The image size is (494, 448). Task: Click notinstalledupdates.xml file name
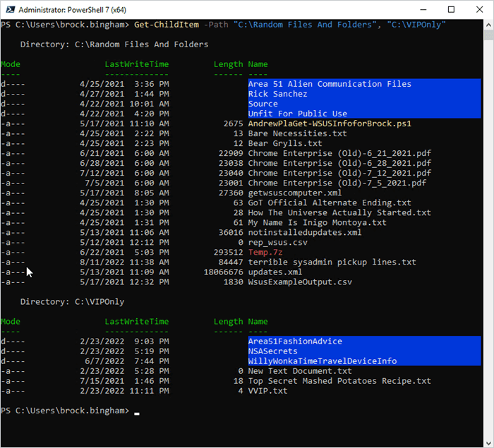[305, 233]
